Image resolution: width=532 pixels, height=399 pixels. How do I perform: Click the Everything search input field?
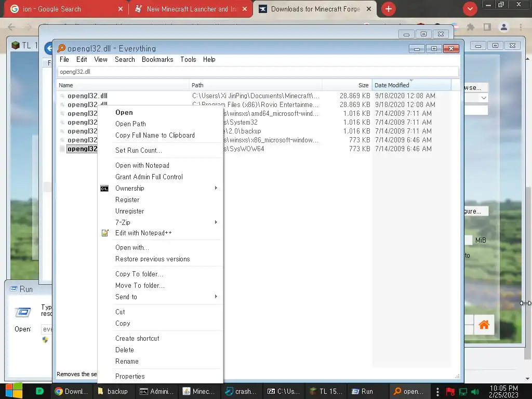(x=258, y=72)
